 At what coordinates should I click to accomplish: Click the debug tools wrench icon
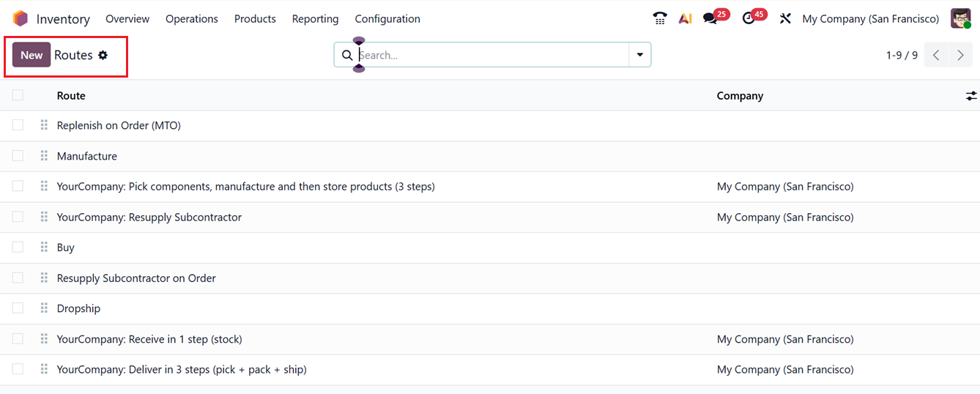point(785,19)
